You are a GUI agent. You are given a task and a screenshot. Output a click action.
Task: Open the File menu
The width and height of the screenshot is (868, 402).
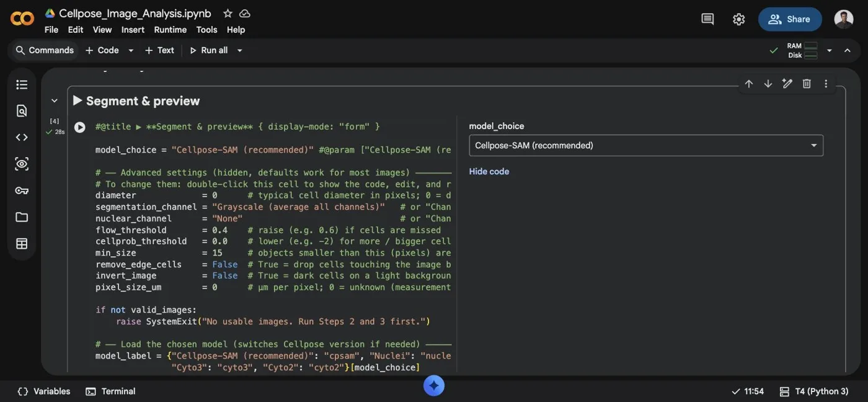click(x=51, y=30)
